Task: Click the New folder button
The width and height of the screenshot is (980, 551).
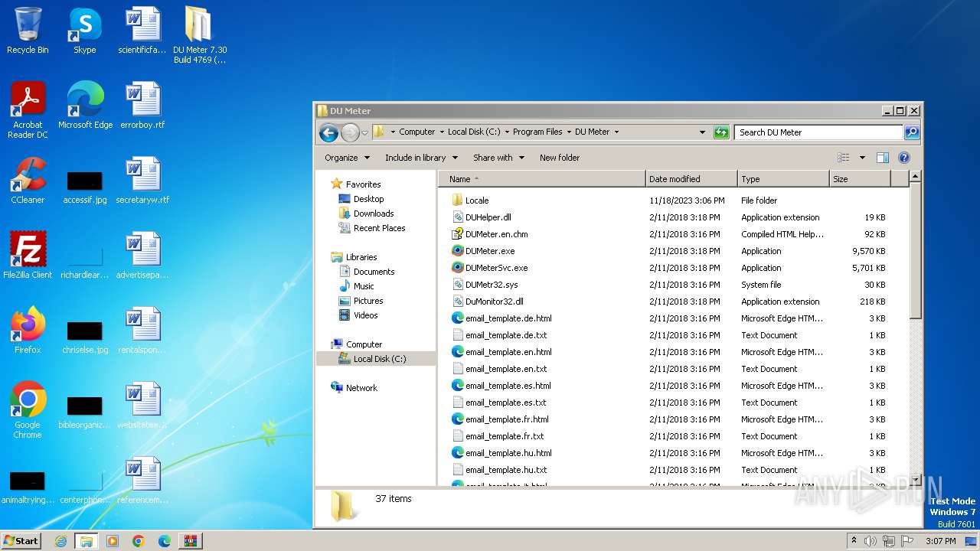Action: [560, 158]
